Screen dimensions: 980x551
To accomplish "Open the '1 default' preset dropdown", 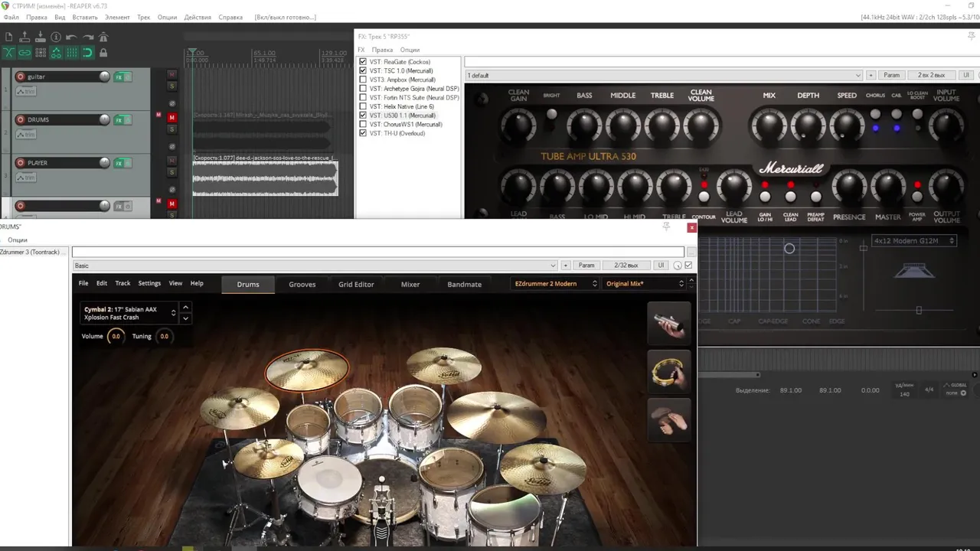I will pos(664,75).
